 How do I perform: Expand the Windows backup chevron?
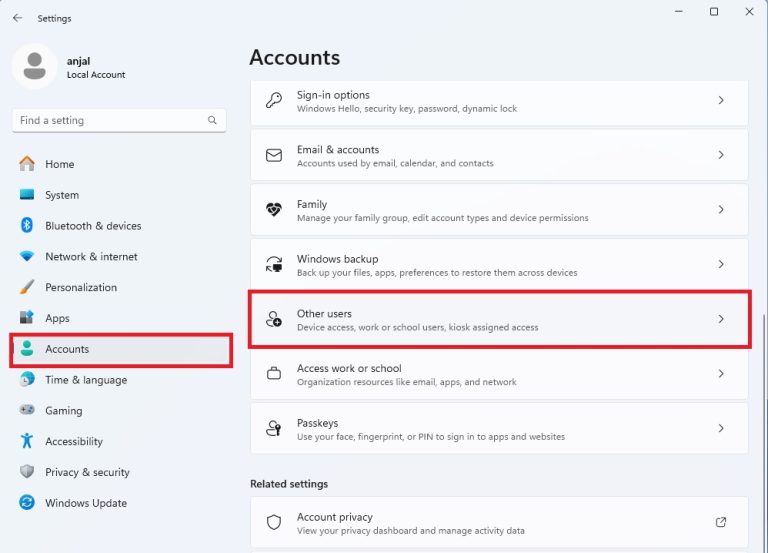pos(721,265)
